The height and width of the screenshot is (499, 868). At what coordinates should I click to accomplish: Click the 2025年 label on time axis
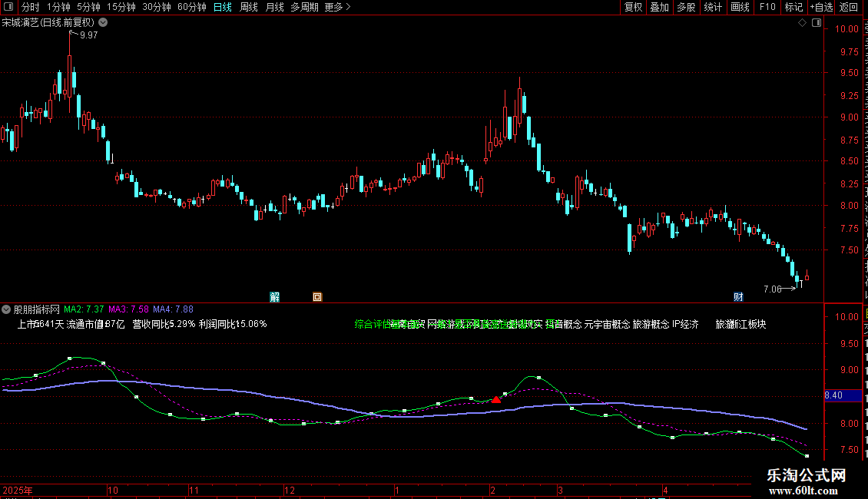[x=18, y=490]
